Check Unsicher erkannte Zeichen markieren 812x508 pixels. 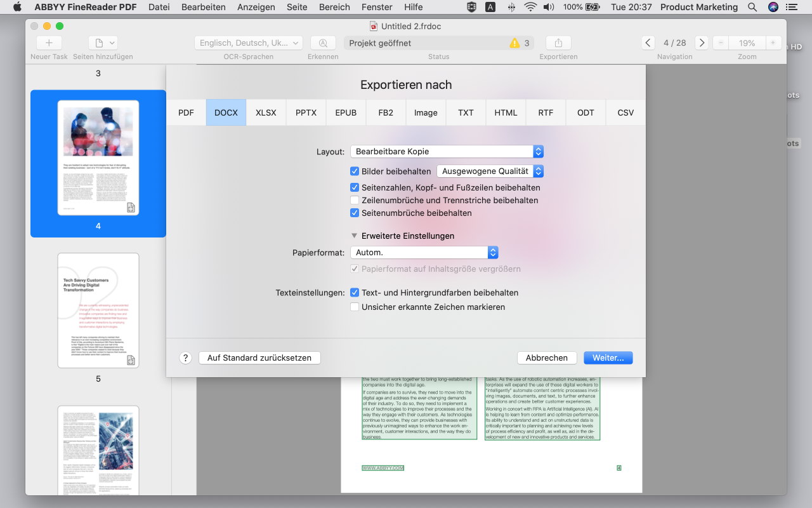355,307
